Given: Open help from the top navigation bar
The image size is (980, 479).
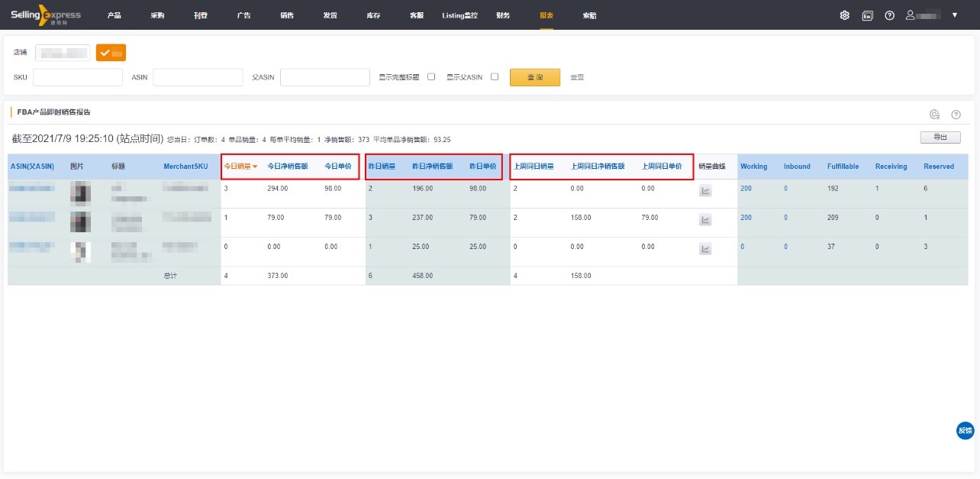Looking at the screenshot, I should (889, 15).
